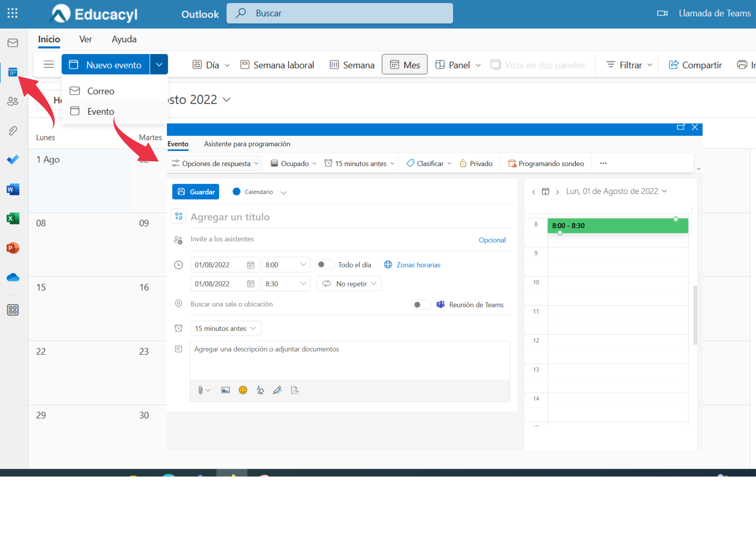Toggle the hamburger navigation pane
Viewport: 756px width, 535px height.
(x=49, y=64)
